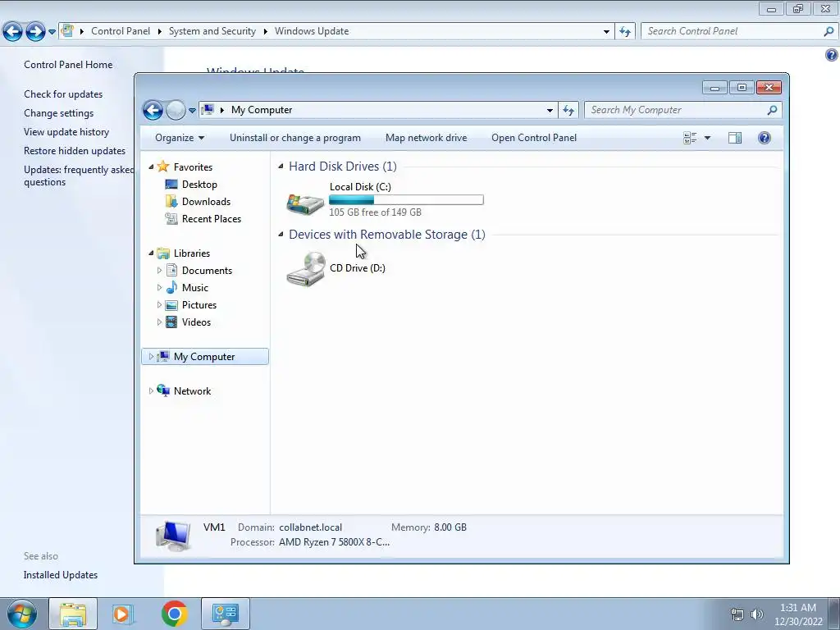The height and width of the screenshot is (630, 840).
Task: Click the computer icon in the address bar
Action: (x=208, y=110)
